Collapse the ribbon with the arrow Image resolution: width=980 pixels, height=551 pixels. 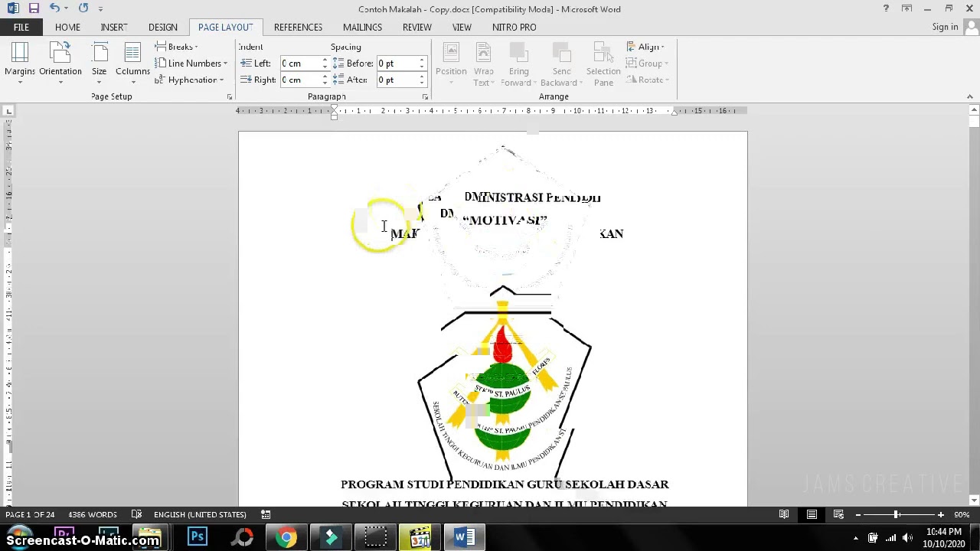[970, 96]
